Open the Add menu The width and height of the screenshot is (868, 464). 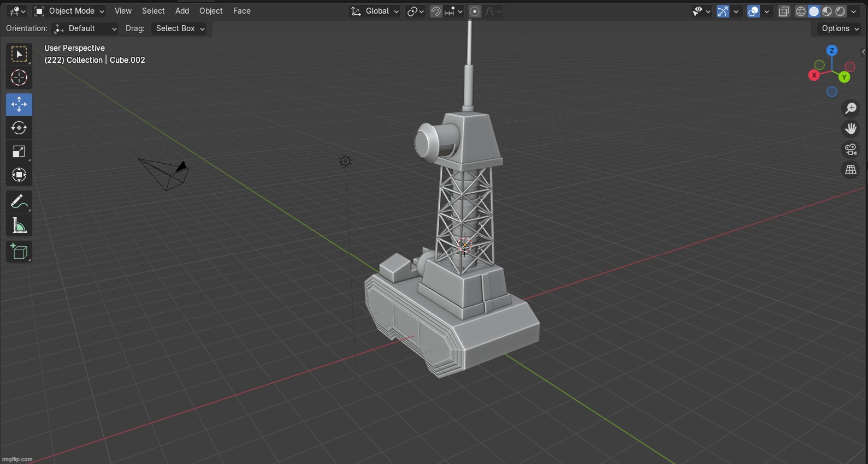(x=182, y=11)
